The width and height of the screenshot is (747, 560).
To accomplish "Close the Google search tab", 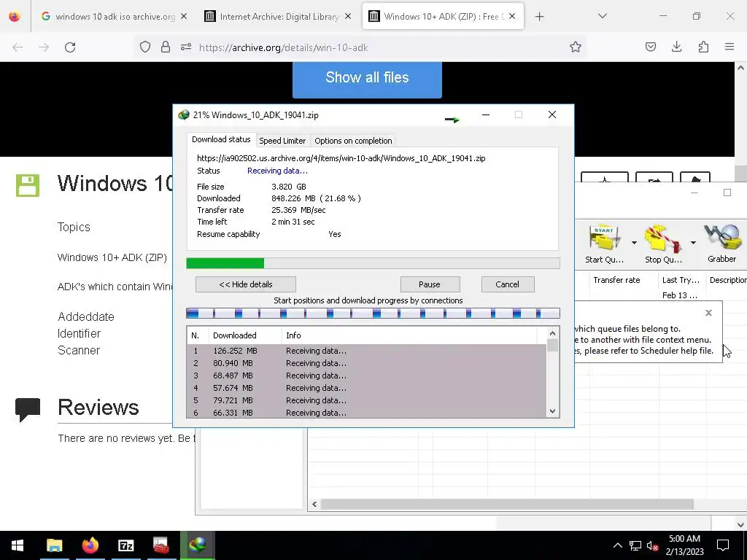I will (x=184, y=17).
